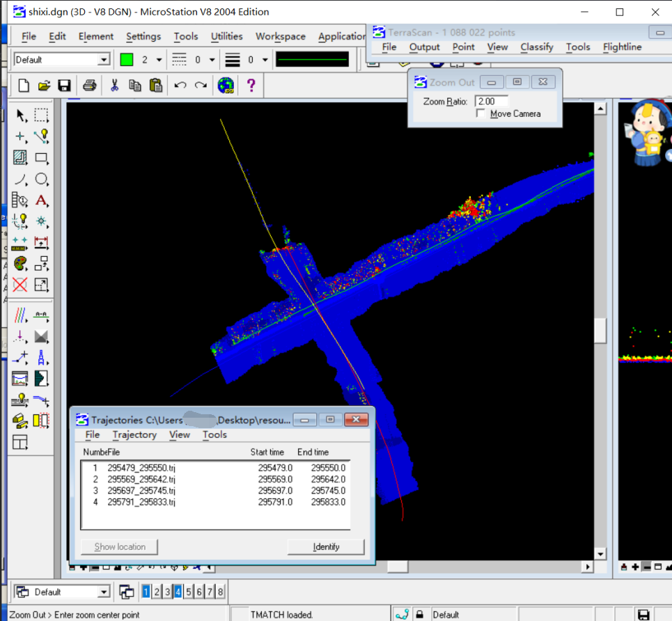Viewport: 672px width, 621px height.
Task: Click the View Groups icon in bottom bar
Action: tap(127, 592)
